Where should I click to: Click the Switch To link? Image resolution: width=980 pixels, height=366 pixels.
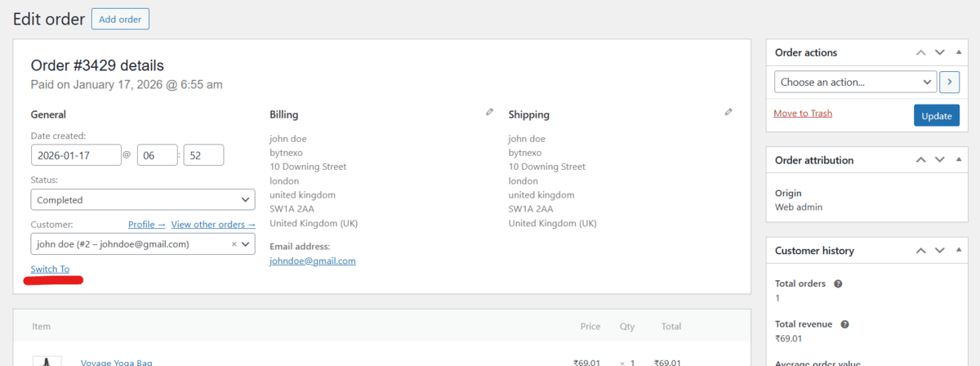click(50, 270)
